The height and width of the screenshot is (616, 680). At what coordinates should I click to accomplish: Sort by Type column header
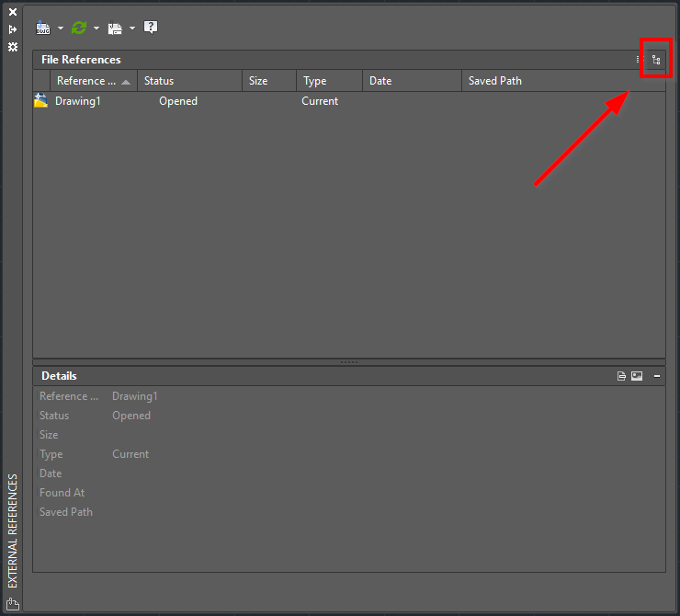tap(330, 81)
